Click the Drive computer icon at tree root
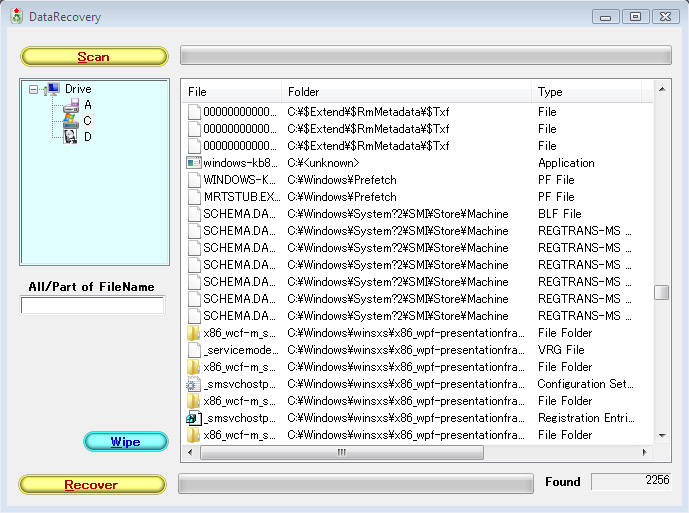This screenshot has width=689, height=513. click(x=52, y=89)
